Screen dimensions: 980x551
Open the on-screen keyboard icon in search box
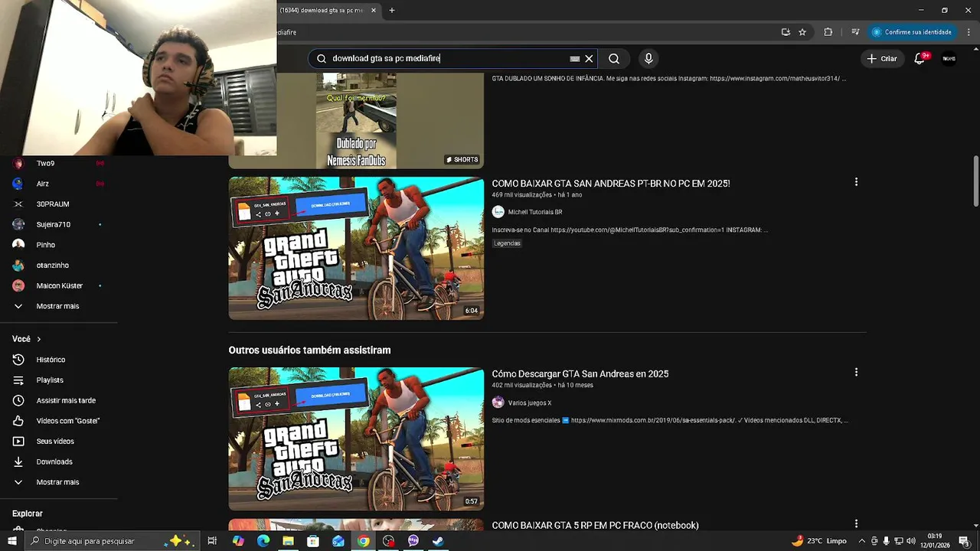575,59
